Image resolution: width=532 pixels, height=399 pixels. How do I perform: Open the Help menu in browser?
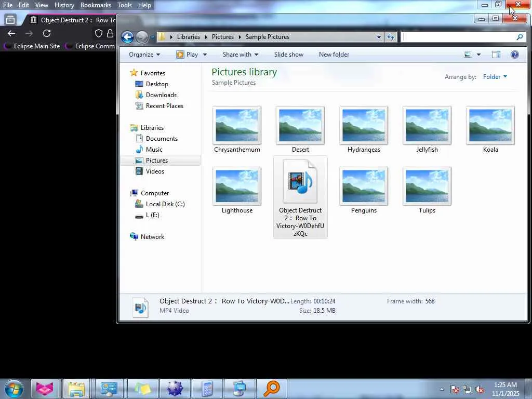pyautogui.click(x=144, y=5)
